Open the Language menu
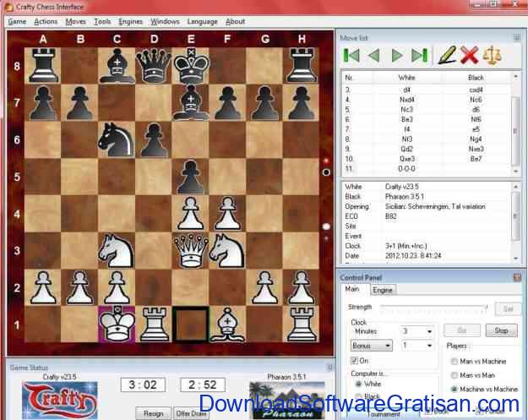 point(203,22)
